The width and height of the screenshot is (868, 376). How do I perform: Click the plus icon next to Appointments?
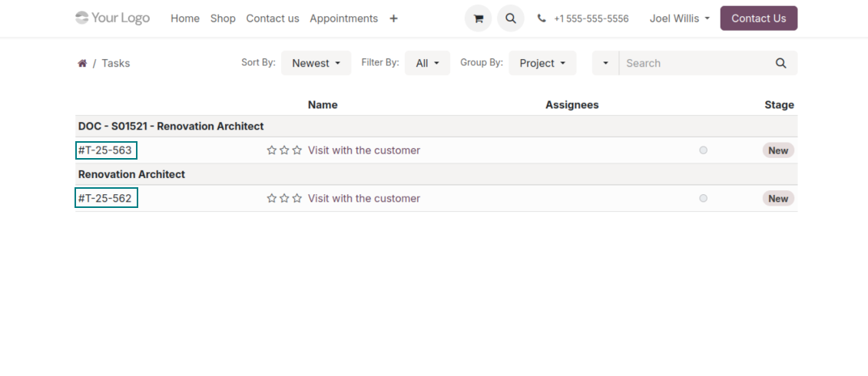[x=393, y=18]
